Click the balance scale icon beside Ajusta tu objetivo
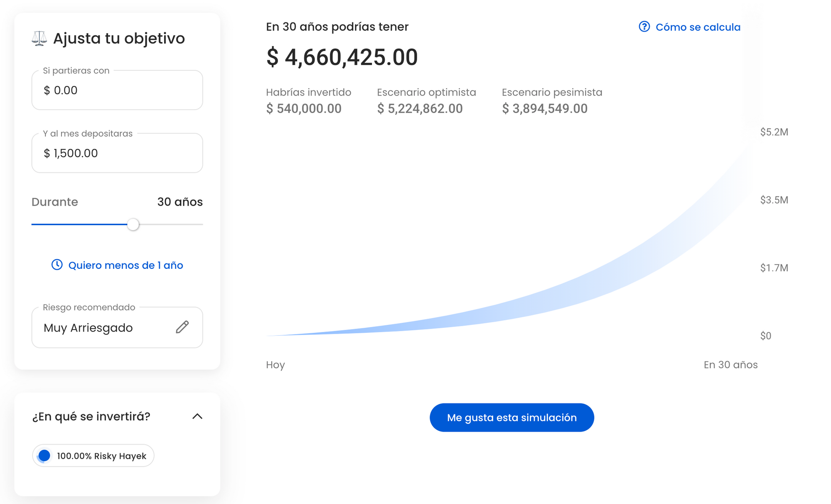 39,39
